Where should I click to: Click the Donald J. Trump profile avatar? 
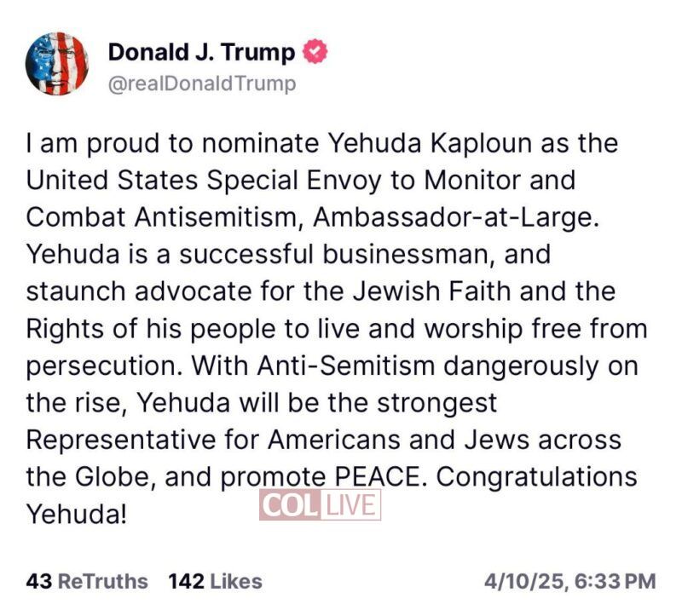[x=57, y=64]
